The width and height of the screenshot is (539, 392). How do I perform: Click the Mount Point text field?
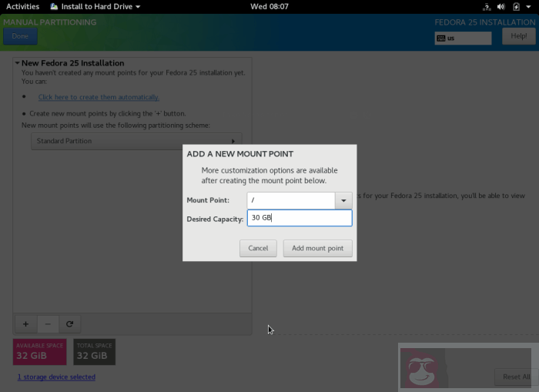tap(291, 200)
